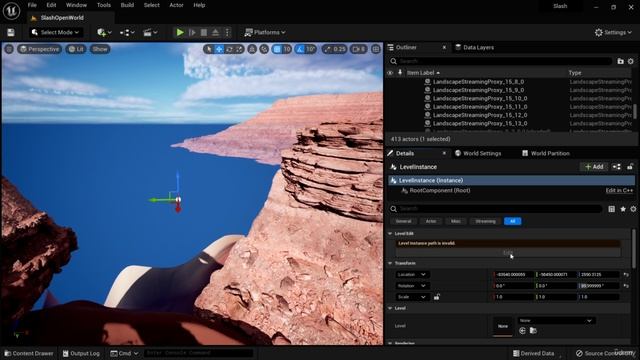
Task: Toggle the Details panel lock icon
Action: [x=630, y=167]
